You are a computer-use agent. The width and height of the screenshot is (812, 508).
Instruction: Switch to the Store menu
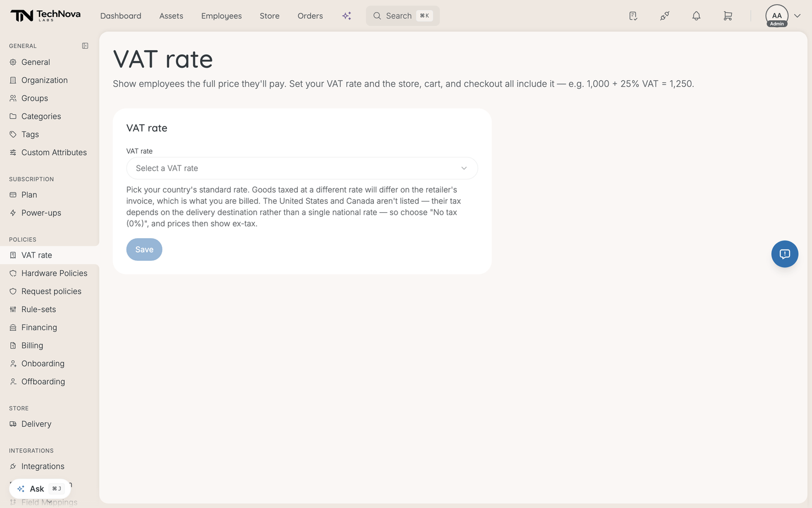[270, 16]
